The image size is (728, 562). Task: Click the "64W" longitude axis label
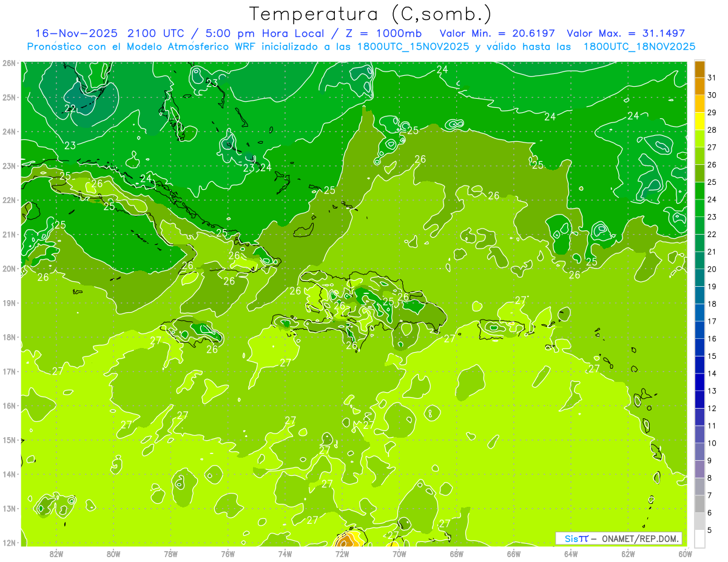pyautogui.click(x=571, y=554)
